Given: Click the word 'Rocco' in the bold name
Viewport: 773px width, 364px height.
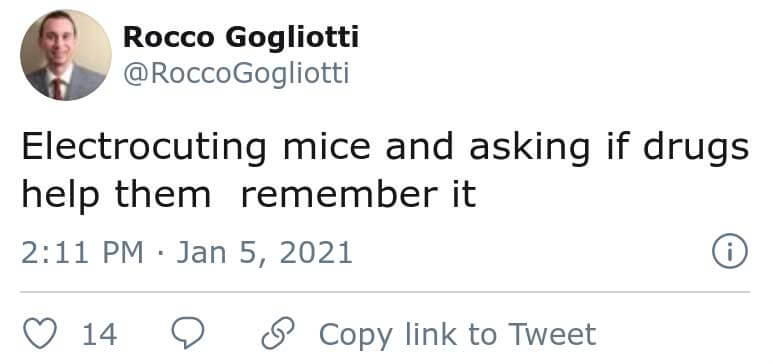Looking at the screenshot, I should tap(169, 38).
